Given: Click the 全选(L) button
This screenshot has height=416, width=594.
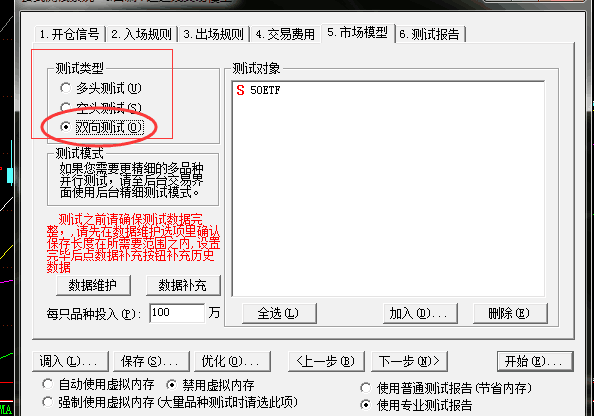Looking at the screenshot, I should pyautogui.click(x=279, y=313).
